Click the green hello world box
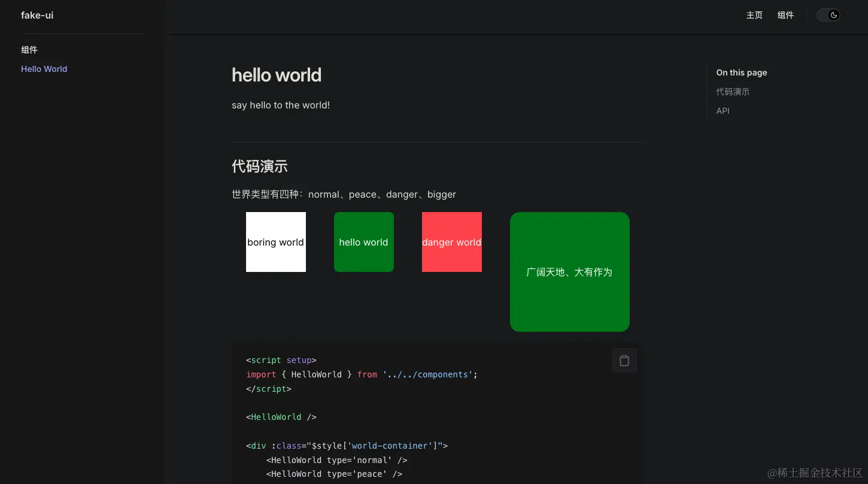This screenshot has width=868, height=484. (x=364, y=242)
